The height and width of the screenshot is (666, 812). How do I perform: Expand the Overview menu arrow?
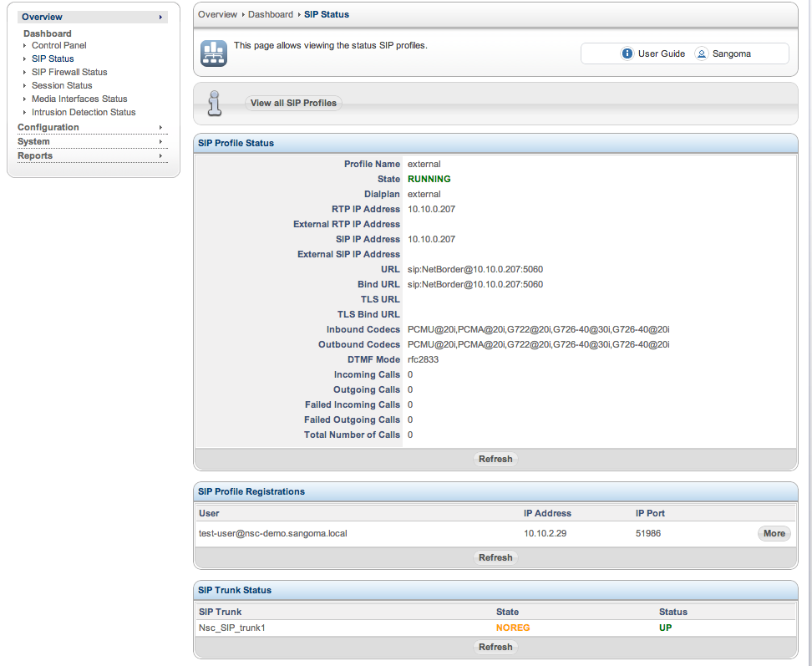tap(160, 17)
